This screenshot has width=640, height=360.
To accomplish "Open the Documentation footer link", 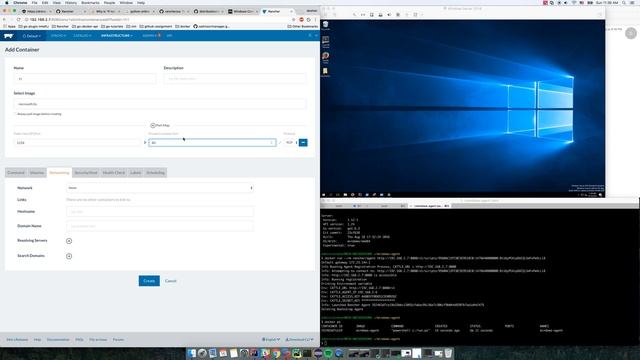I will click(x=58, y=340).
